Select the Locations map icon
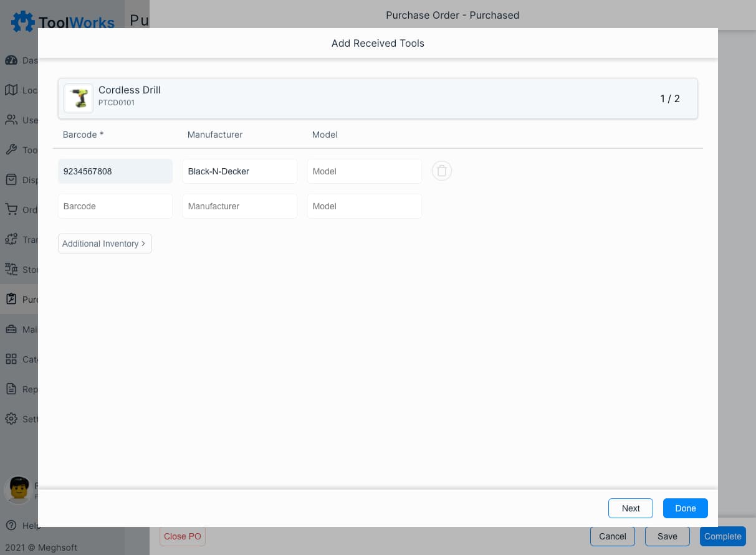Viewport: 756px width, 555px height. (11, 90)
